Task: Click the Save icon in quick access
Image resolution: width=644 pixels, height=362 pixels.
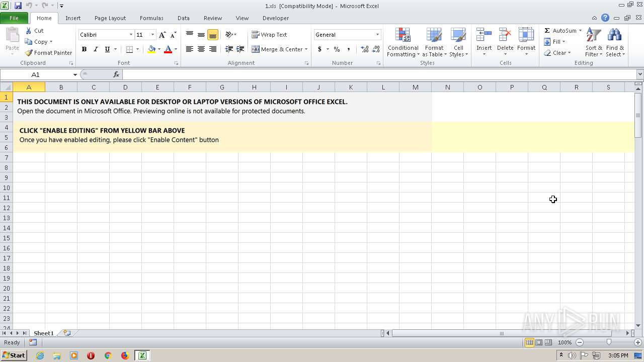Action: pyautogui.click(x=18, y=6)
